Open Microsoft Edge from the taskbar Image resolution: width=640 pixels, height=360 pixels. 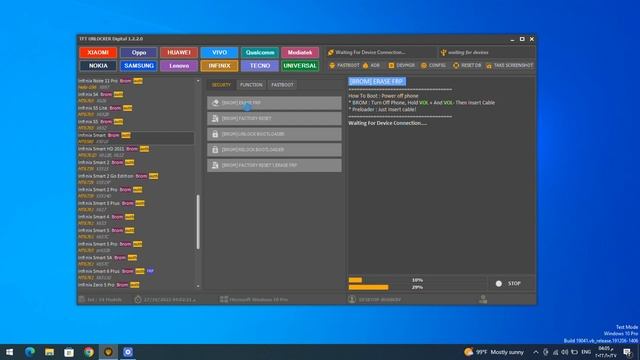coord(29,352)
